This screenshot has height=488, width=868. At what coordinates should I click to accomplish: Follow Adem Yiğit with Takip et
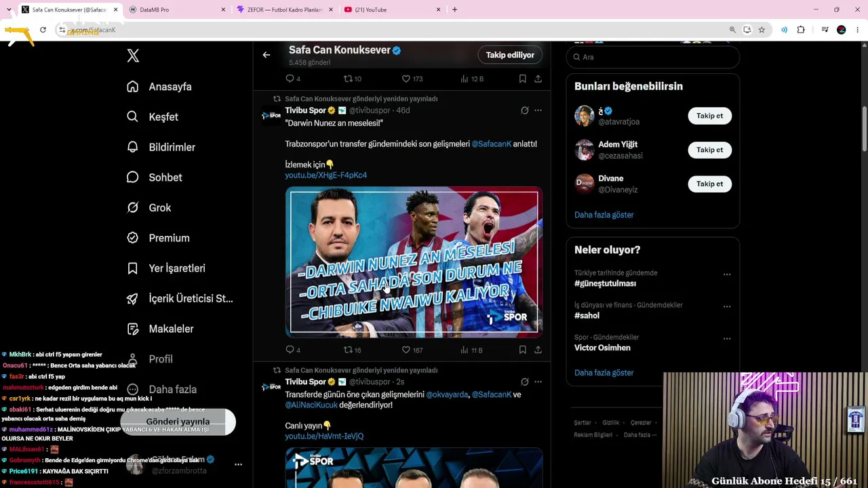[x=709, y=150]
